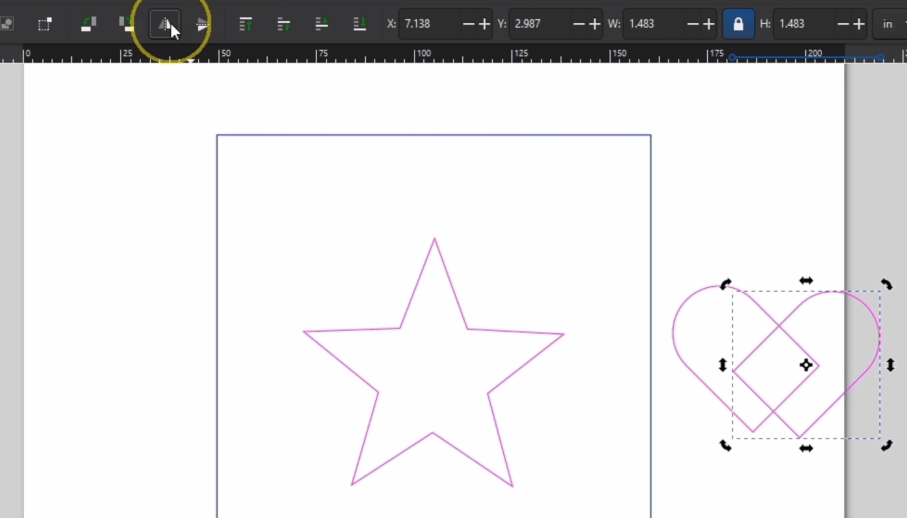The width and height of the screenshot is (907, 518).
Task: Click the X position field
Action: [x=428, y=23]
